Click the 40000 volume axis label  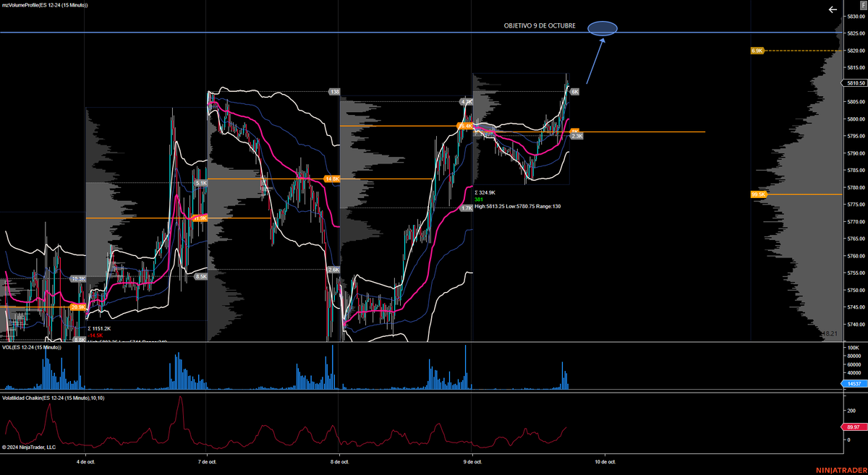[854, 373]
